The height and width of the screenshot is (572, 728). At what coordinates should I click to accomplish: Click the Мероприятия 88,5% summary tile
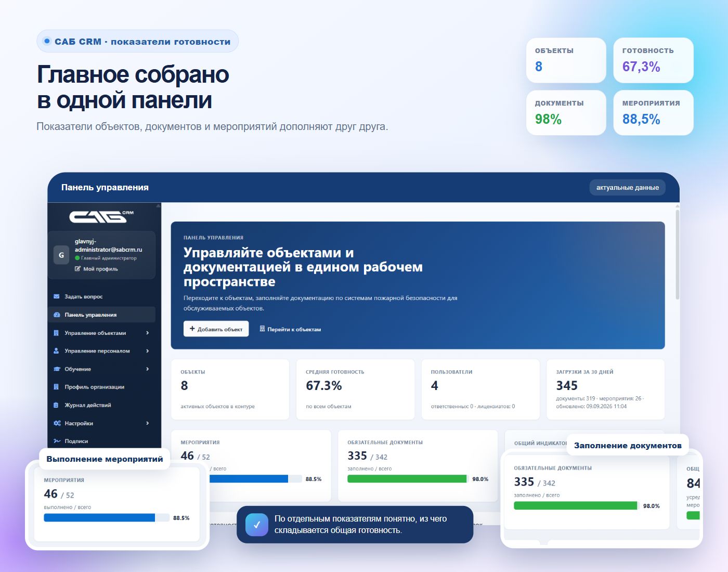tap(653, 113)
